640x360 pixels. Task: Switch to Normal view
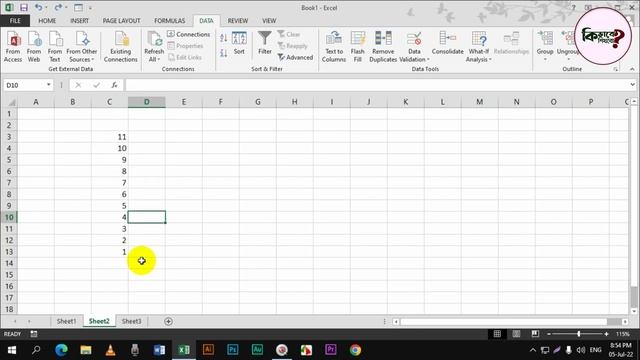(497, 334)
